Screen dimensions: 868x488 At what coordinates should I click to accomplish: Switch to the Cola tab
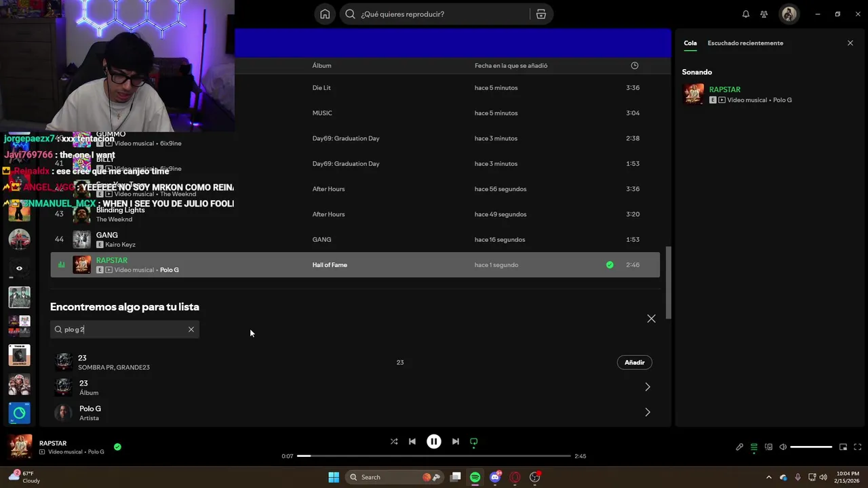[690, 43]
